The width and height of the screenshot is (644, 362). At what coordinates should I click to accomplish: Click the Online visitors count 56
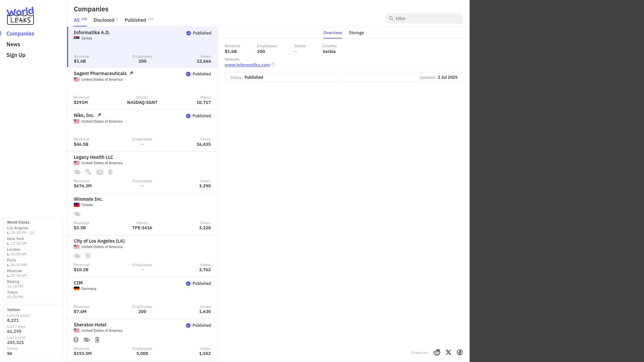(x=10, y=354)
